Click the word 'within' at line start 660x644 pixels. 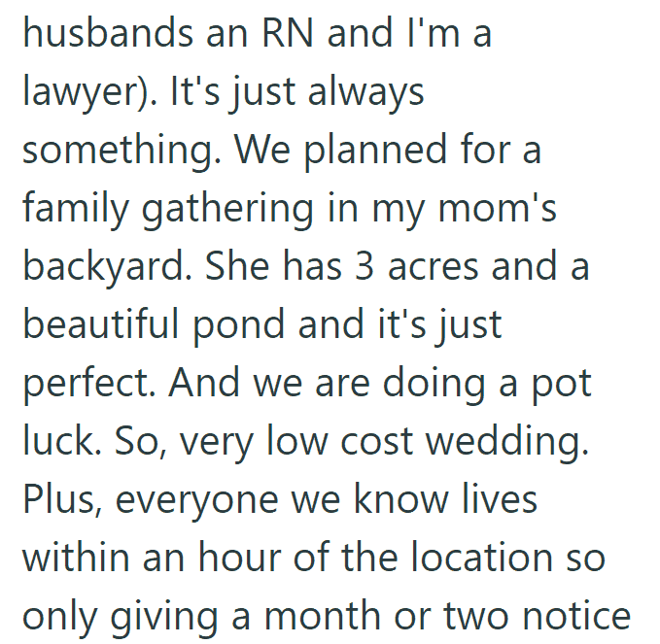(x=76, y=557)
